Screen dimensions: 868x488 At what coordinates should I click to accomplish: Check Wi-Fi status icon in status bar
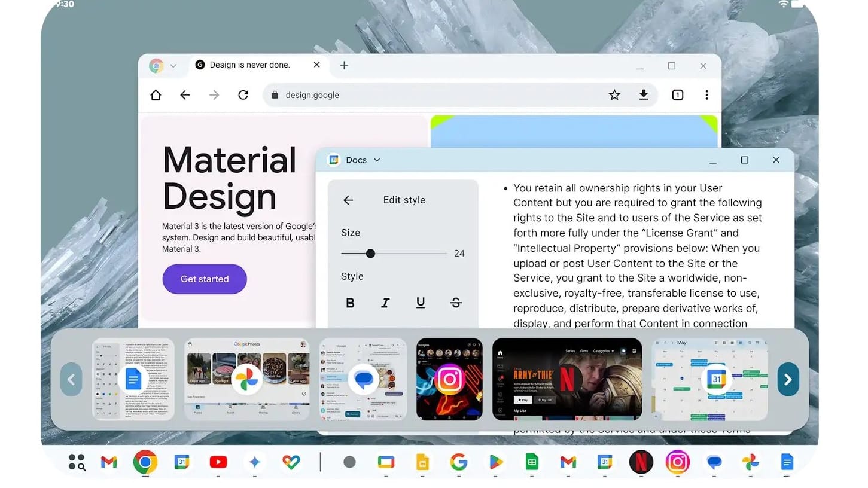click(784, 4)
